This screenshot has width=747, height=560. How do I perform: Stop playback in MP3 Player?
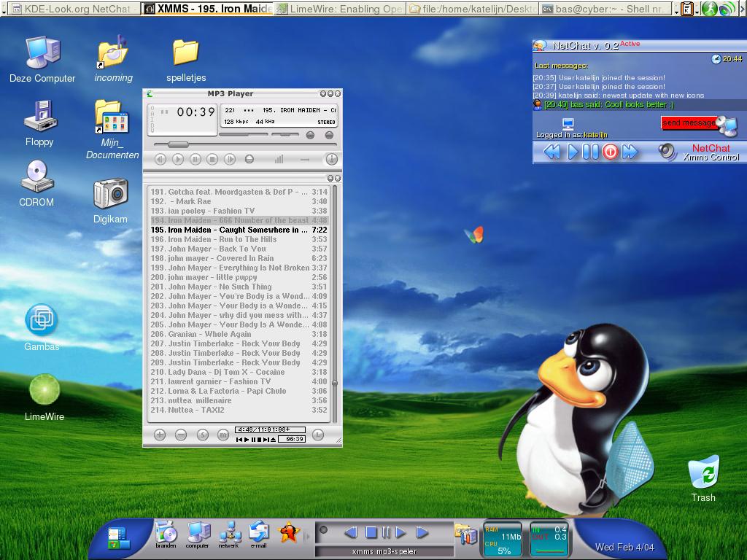[212, 159]
